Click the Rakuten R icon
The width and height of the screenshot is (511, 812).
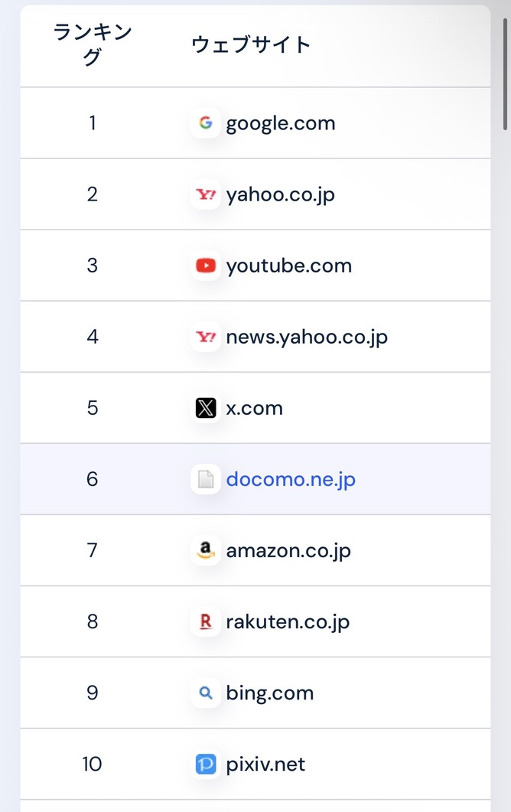(206, 621)
